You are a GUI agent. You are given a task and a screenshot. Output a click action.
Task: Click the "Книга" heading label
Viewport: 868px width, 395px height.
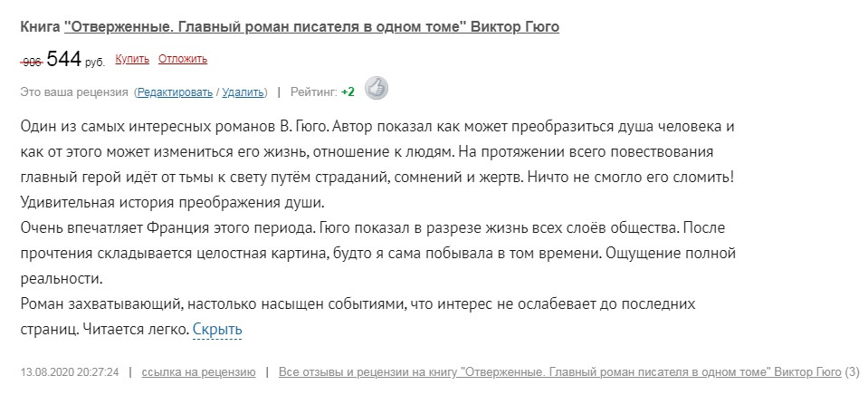[39, 26]
